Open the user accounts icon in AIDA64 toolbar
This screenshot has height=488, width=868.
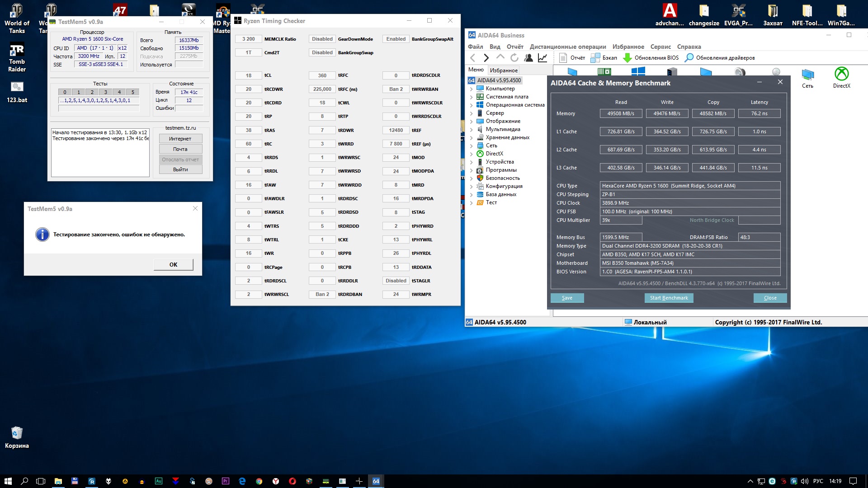tap(528, 58)
